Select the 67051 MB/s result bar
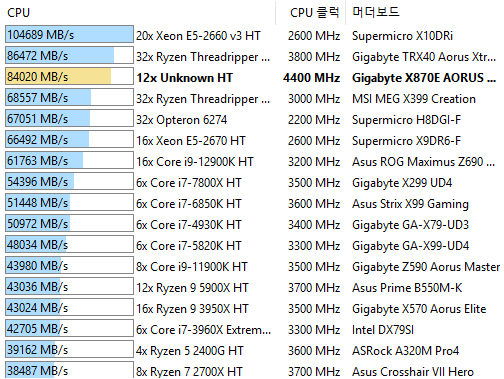This screenshot has height=379, width=504. [69, 118]
